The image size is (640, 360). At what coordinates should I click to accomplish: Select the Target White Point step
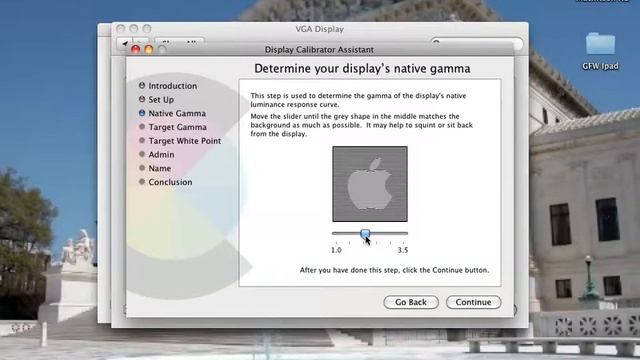[x=180, y=141]
